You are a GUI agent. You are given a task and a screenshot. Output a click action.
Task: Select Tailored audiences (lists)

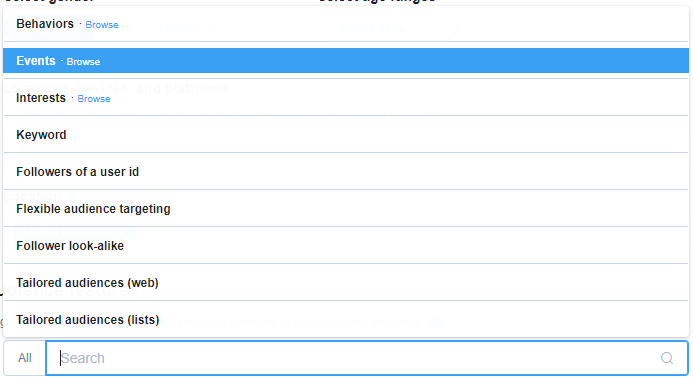tap(346, 319)
